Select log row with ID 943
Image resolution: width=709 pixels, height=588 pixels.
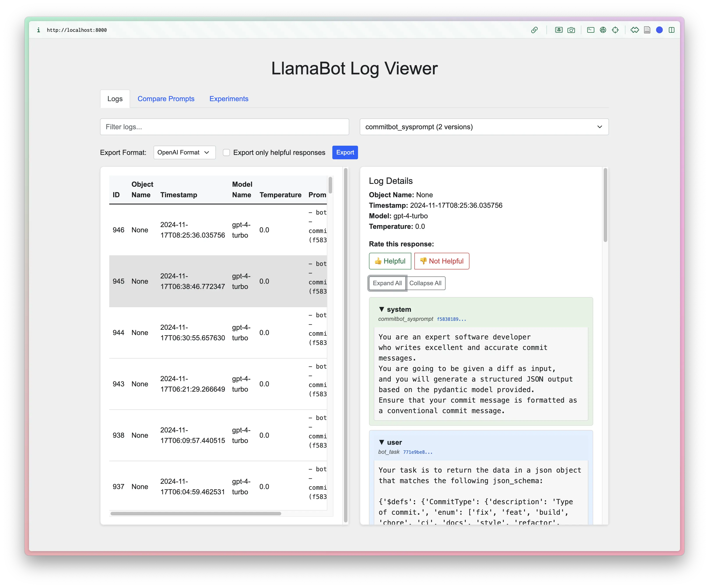[218, 384]
